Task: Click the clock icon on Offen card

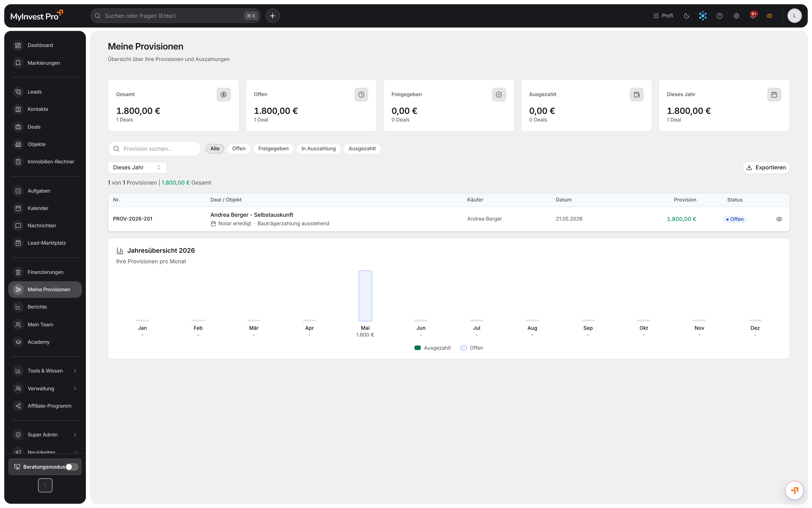Action: (x=361, y=95)
